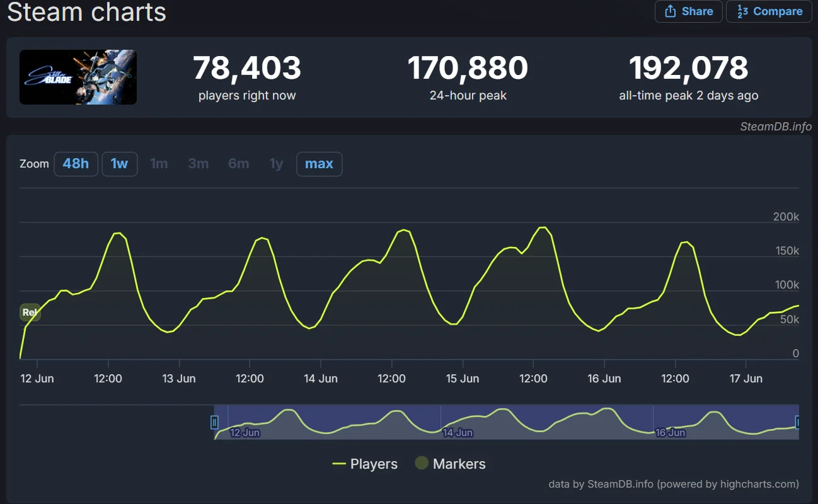Click the 17 Jun axis label

746,379
